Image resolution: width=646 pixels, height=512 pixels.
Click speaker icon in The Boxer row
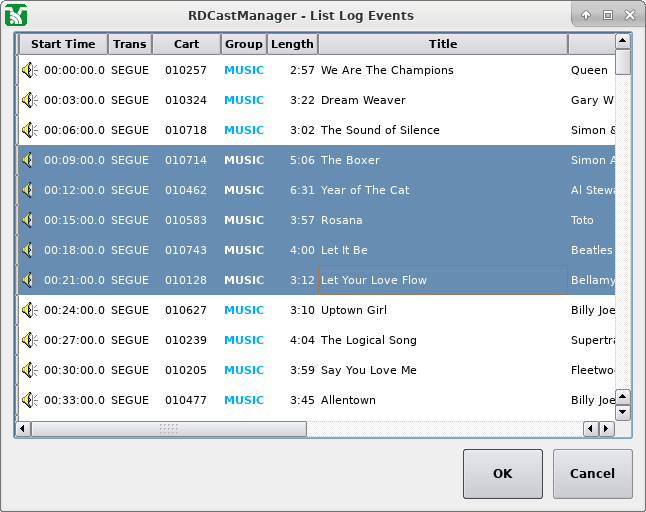(29, 160)
